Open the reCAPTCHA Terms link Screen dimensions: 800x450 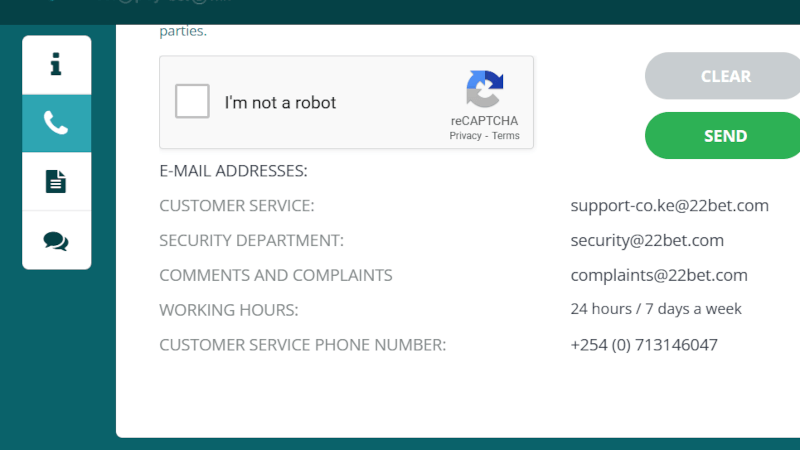[506, 136]
